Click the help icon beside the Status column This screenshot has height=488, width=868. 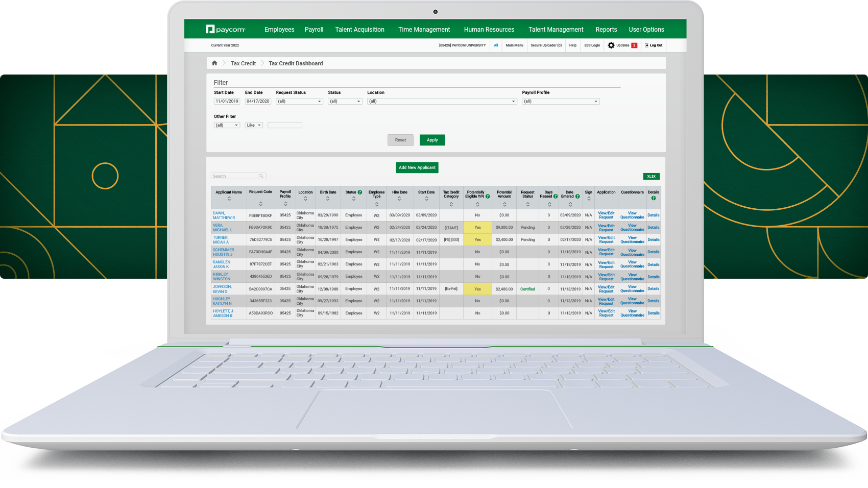pos(360,192)
